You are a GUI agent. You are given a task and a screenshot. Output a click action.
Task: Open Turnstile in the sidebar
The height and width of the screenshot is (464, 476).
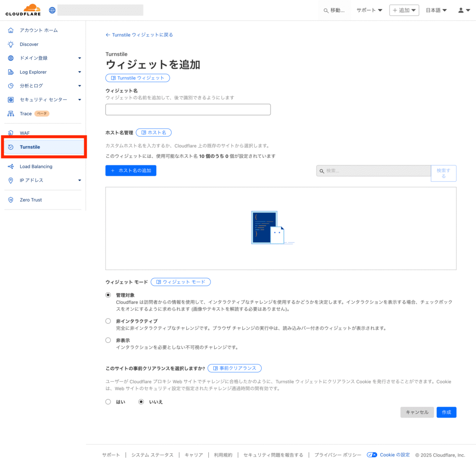[44, 147]
